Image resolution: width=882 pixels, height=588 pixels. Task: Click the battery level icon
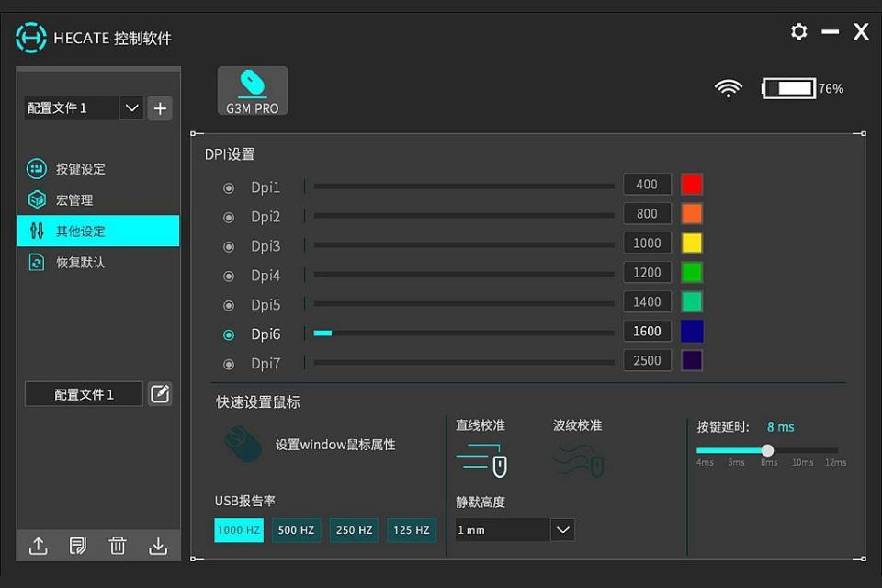tap(788, 88)
